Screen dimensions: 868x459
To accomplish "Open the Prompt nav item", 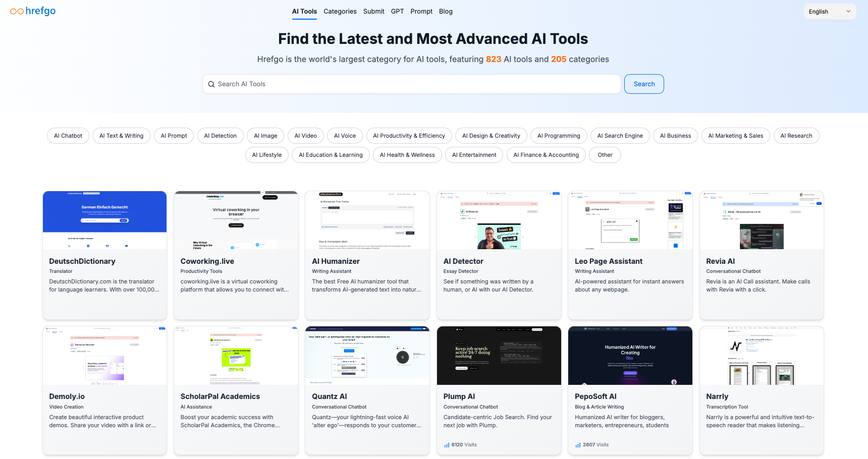I will [421, 11].
